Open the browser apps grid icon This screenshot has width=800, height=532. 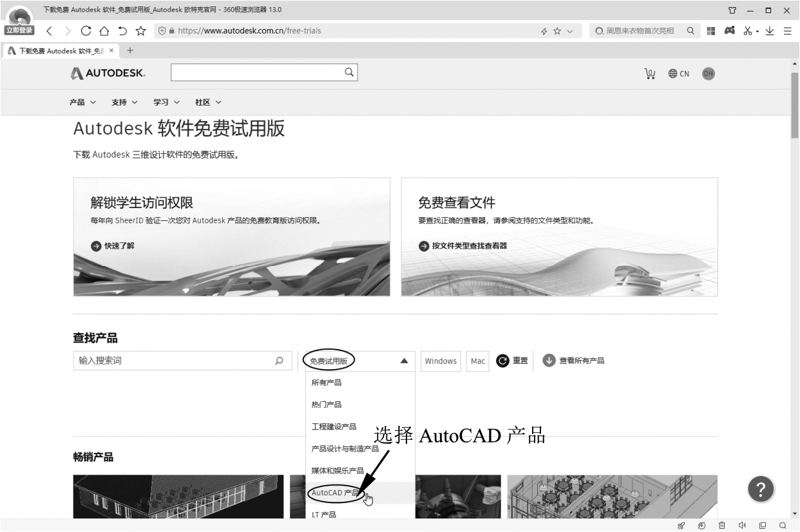710,30
